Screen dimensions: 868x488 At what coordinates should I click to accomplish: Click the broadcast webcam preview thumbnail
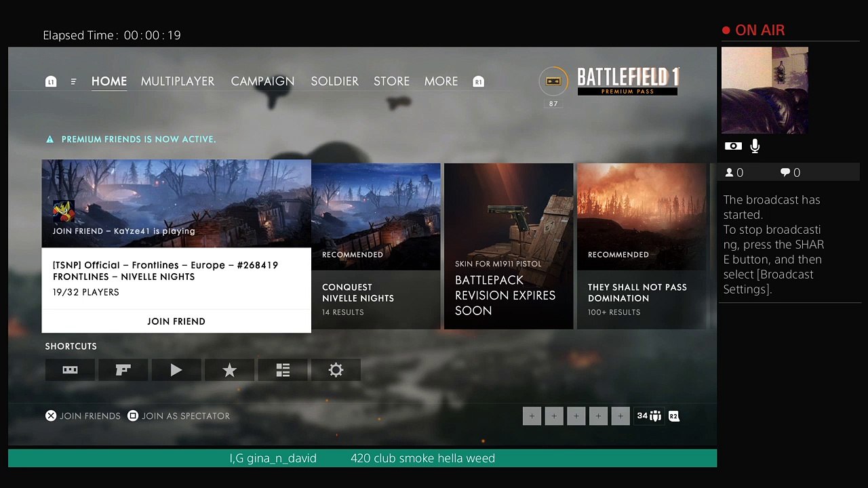coord(765,90)
